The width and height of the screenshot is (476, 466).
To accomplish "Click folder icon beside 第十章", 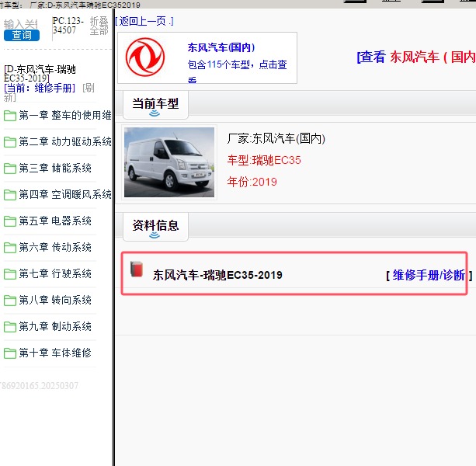I will pyautogui.click(x=10, y=353).
